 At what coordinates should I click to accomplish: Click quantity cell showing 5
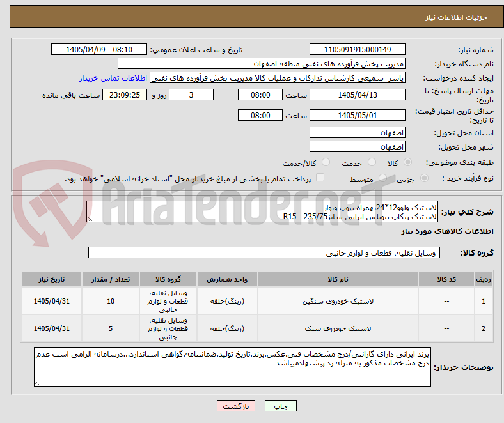click(111, 328)
